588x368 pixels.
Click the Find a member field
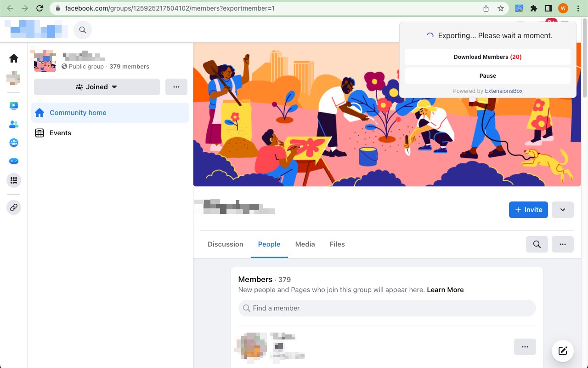coord(387,308)
